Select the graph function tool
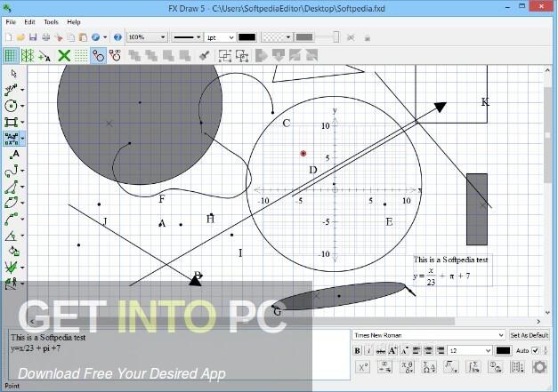The height and width of the screenshot is (392, 558). click(x=11, y=268)
